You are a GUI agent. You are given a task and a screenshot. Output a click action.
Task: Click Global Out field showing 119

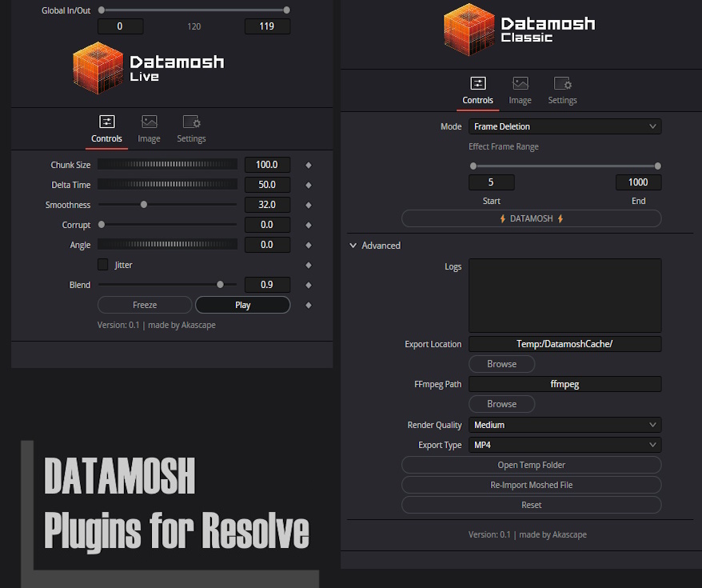click(267, 26)
